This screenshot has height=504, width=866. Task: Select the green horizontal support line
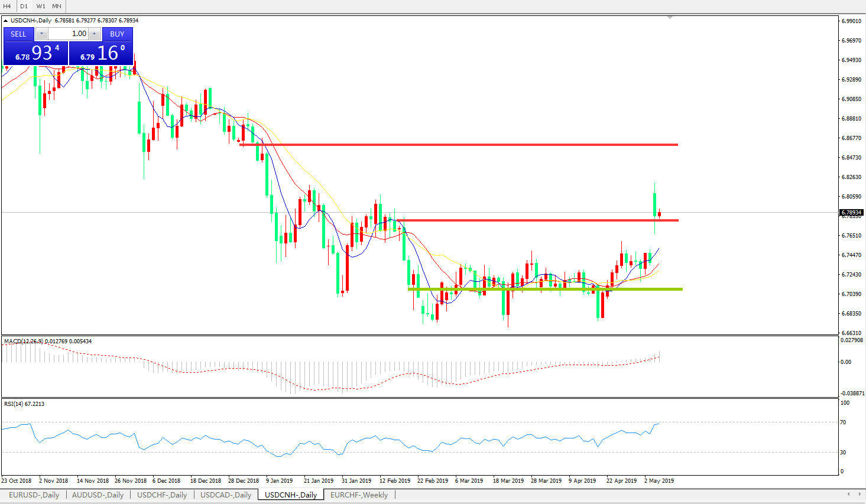point(544,289)
